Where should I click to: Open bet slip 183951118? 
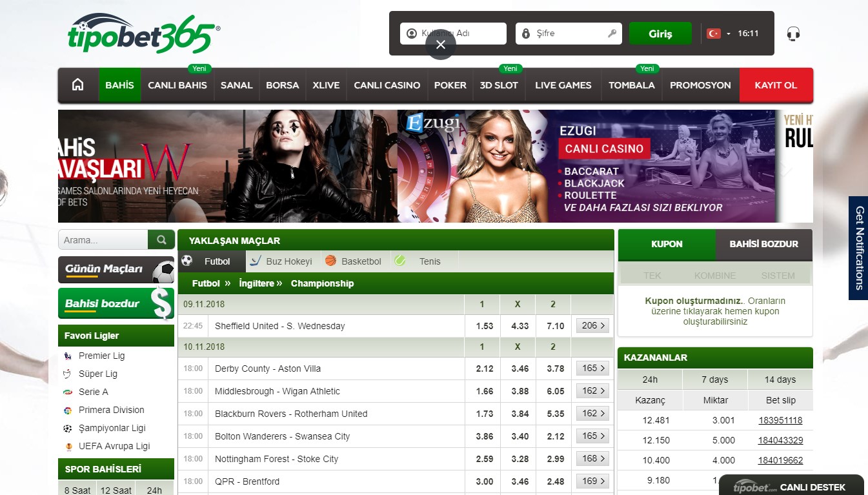click(x=780, y=420)
